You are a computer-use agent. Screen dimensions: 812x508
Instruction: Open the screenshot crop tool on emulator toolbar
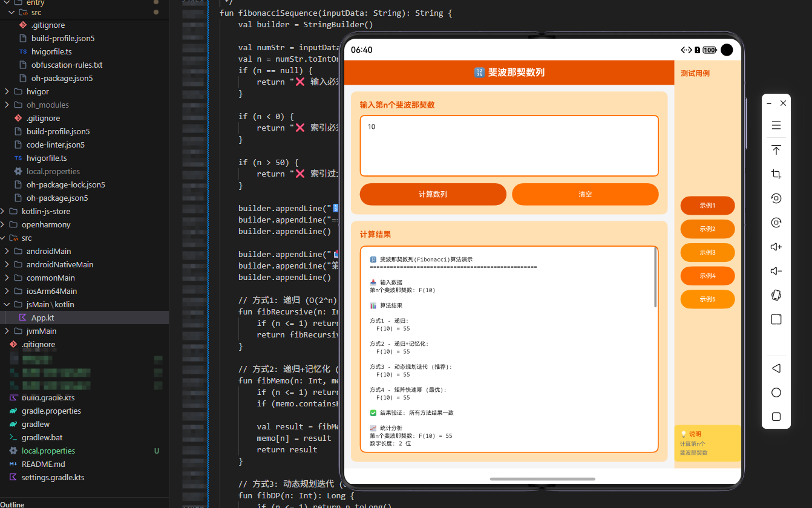776,174
